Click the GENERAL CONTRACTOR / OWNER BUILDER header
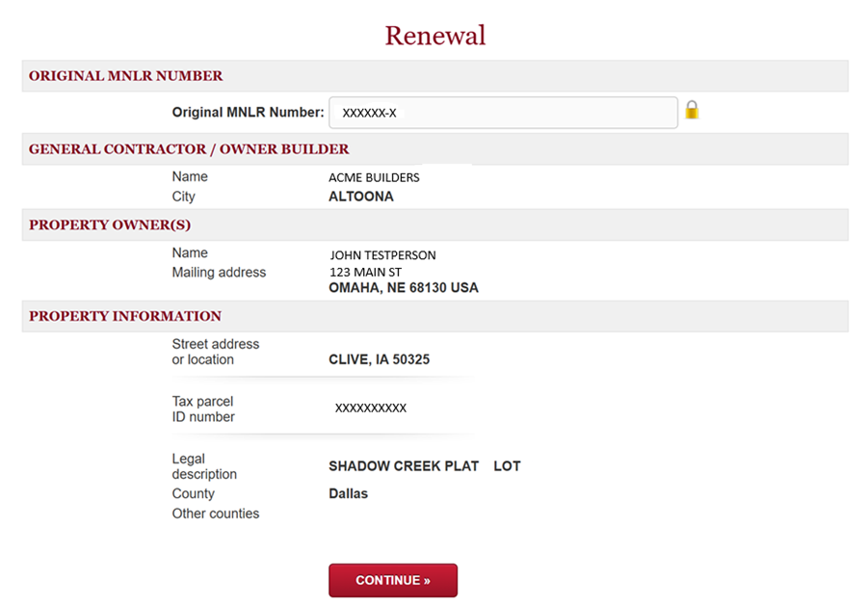 point(186,148)
